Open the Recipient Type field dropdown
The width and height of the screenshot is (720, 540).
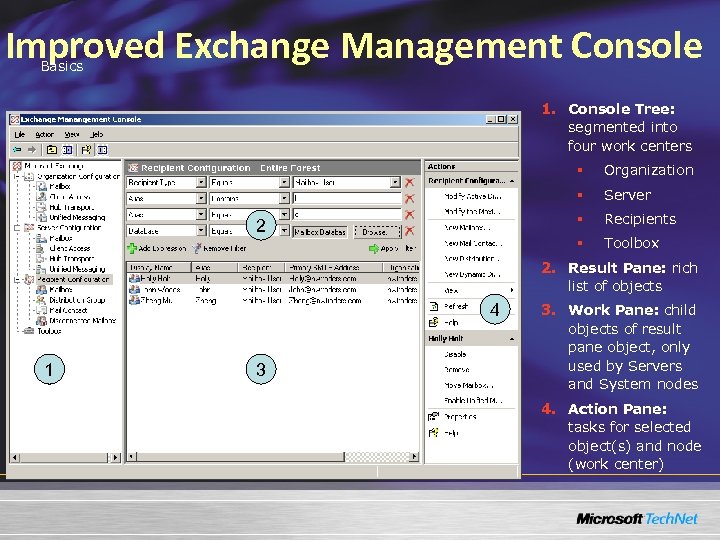pos(201,182)
